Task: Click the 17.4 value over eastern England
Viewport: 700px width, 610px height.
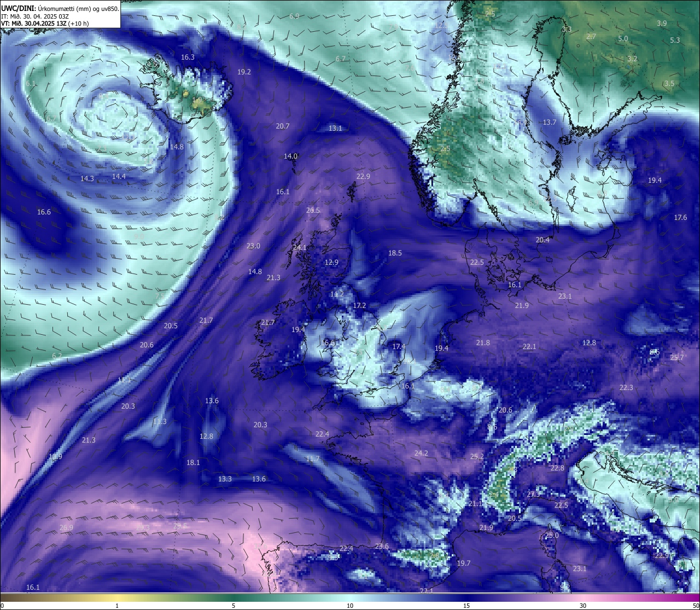Action: click(x=399, y=346)
